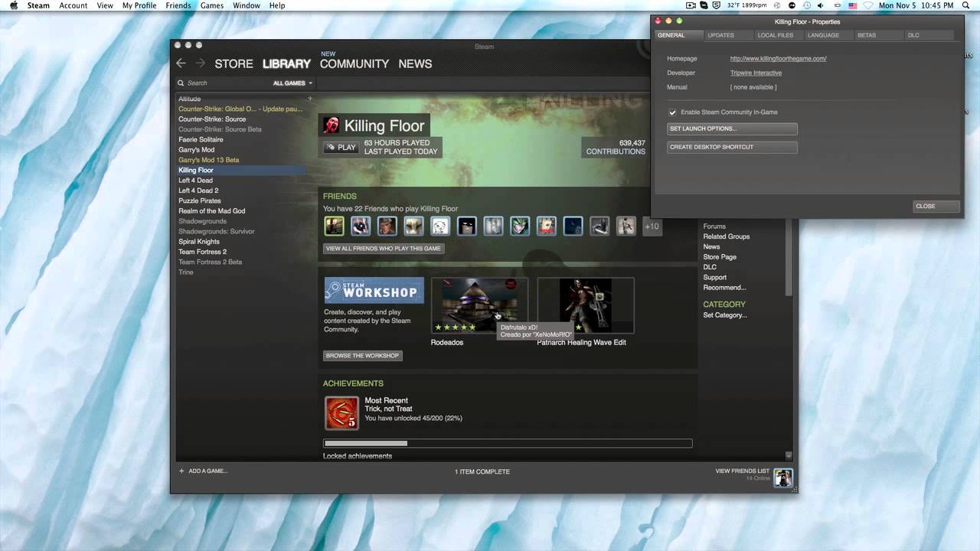Open the Related Groups link
Viewport: 980px width, 551px height.
[x=727, y=236]
